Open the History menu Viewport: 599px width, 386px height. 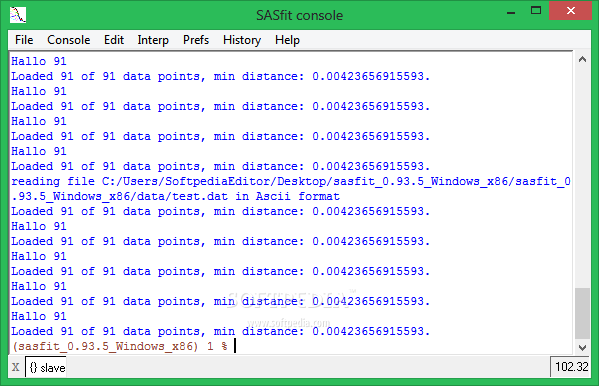(242, 40)
